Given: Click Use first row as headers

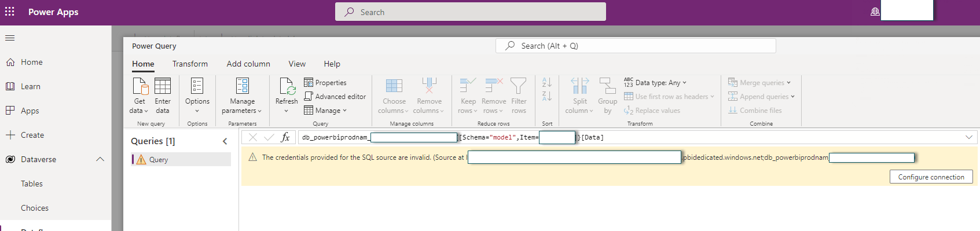Looking at the screenshot, I should coord(669,97).
